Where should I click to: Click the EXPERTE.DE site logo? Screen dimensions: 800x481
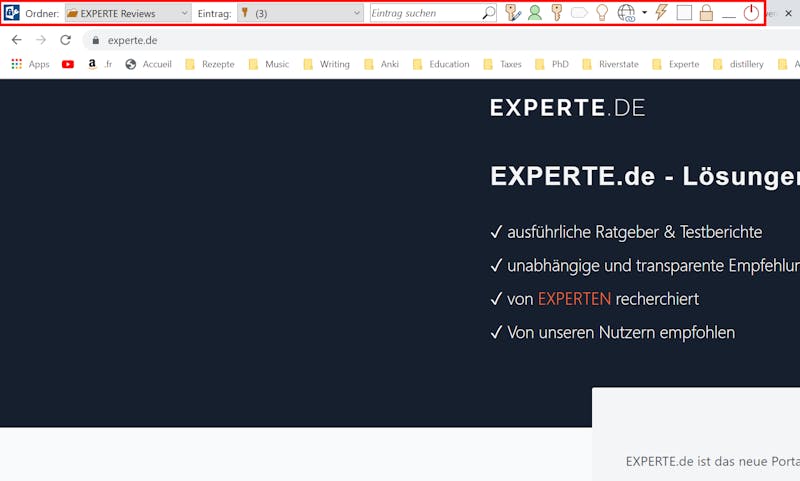[567, 108]
